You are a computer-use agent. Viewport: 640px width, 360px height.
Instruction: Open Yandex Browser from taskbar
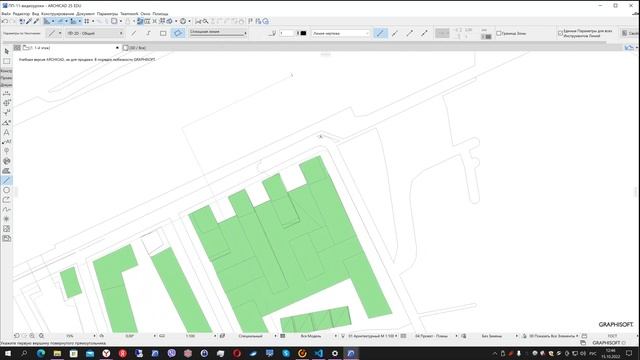tap(106, 353)
